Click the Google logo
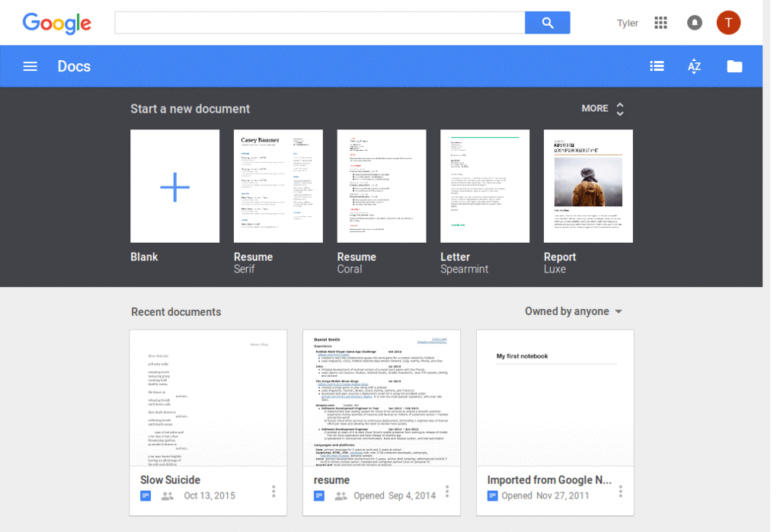 pyautogui.click(x=56, y=24)
